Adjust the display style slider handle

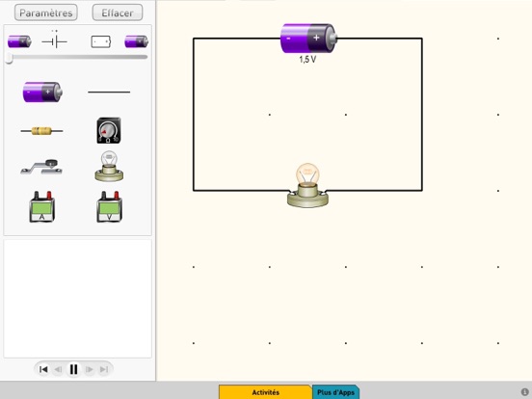pos(10,58)
